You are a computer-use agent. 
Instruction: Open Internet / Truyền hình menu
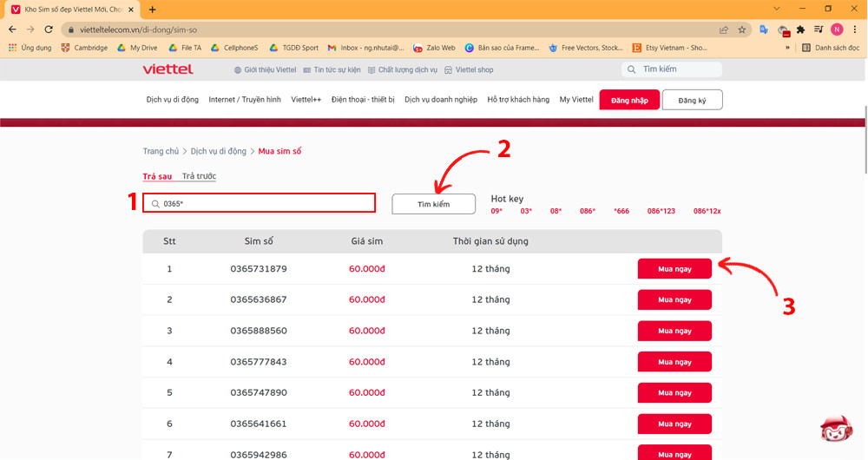click(x=245, y=100)
